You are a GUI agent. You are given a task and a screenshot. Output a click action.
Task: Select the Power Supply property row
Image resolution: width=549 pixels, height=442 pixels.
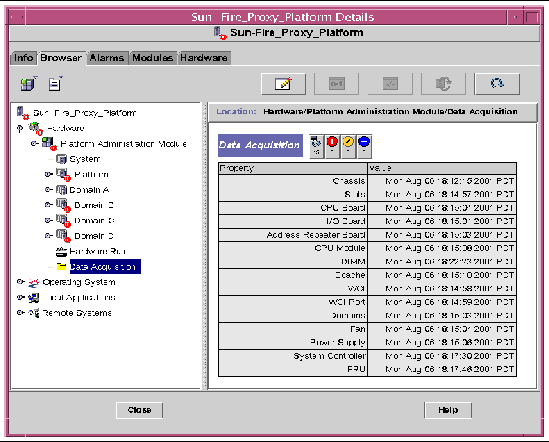point(367,342)
